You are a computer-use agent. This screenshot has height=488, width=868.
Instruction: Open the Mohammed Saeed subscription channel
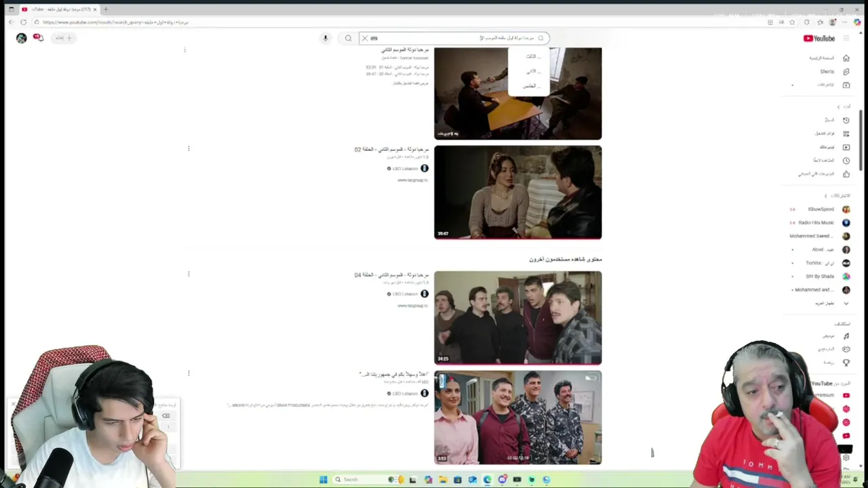tap(819, 236)
